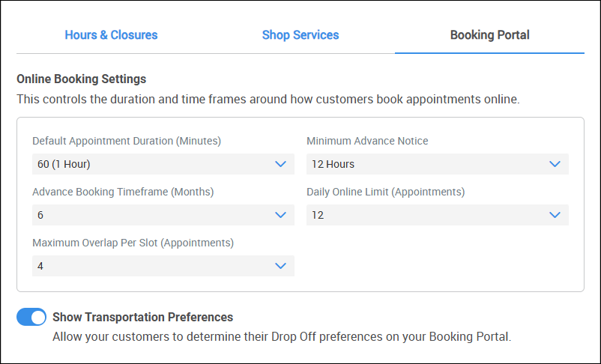Switch to the Hours & Closures tab
Image resolution: width=601 pixels, height=364 pixels.
(111, 35)
